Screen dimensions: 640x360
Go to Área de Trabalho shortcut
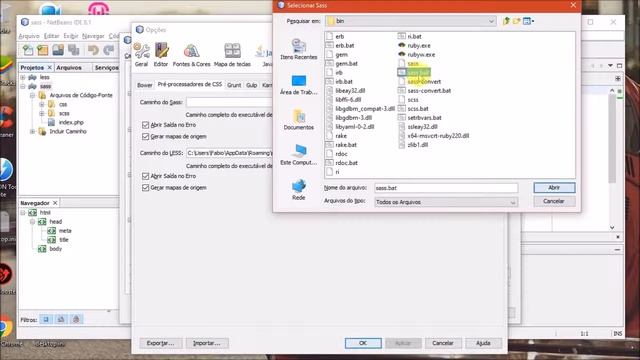(x=299, y=84)
